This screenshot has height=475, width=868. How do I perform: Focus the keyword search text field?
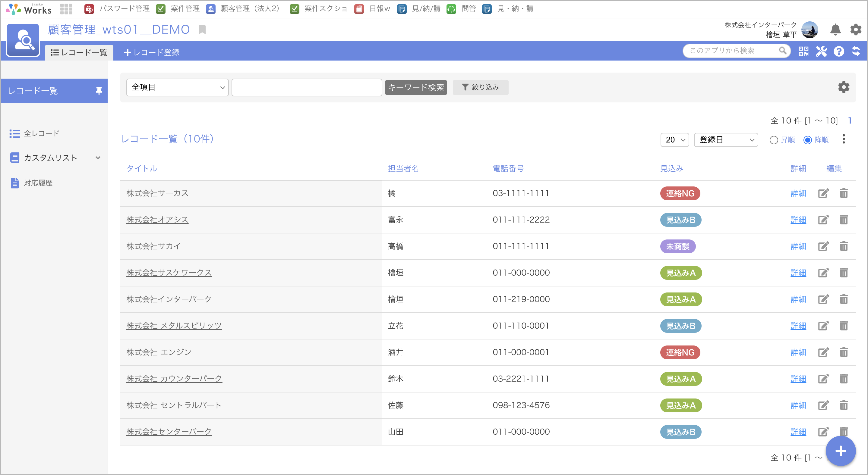click(x=307, y=87)
